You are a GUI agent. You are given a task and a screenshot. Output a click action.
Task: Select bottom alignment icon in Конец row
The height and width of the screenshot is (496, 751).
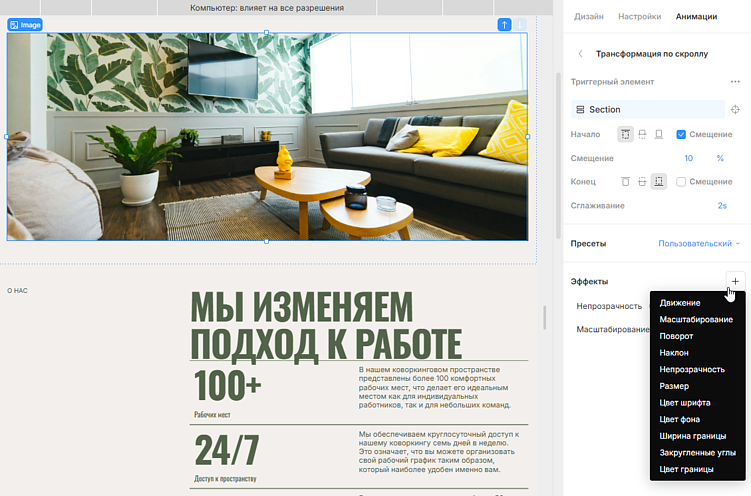(x=659, y=181)
